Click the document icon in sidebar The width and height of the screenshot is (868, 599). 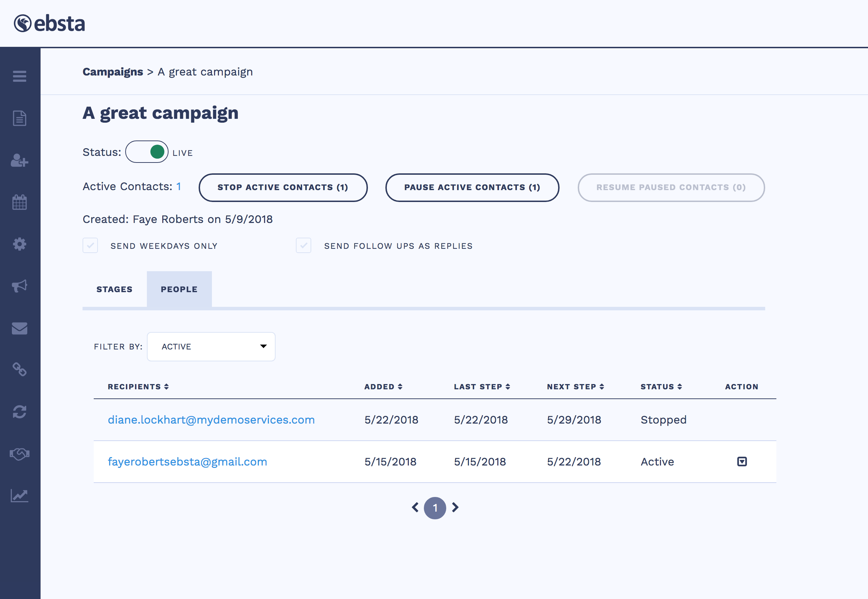click(20, 118)
